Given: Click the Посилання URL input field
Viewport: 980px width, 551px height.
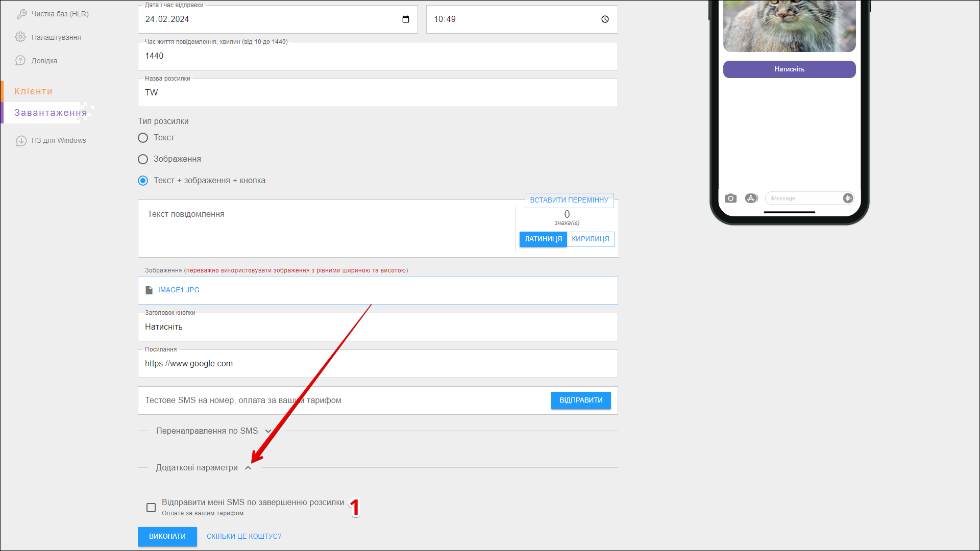Looking at the screenshot, I should click(378, 364).
